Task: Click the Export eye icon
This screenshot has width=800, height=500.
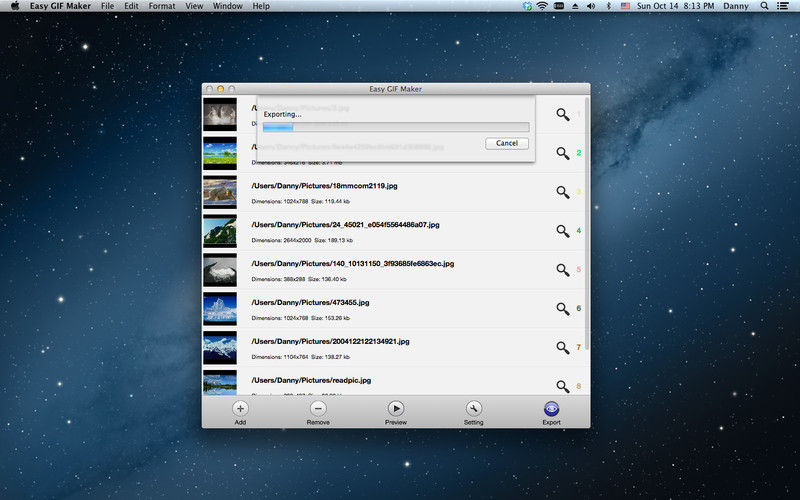Action: click(552, 409)
